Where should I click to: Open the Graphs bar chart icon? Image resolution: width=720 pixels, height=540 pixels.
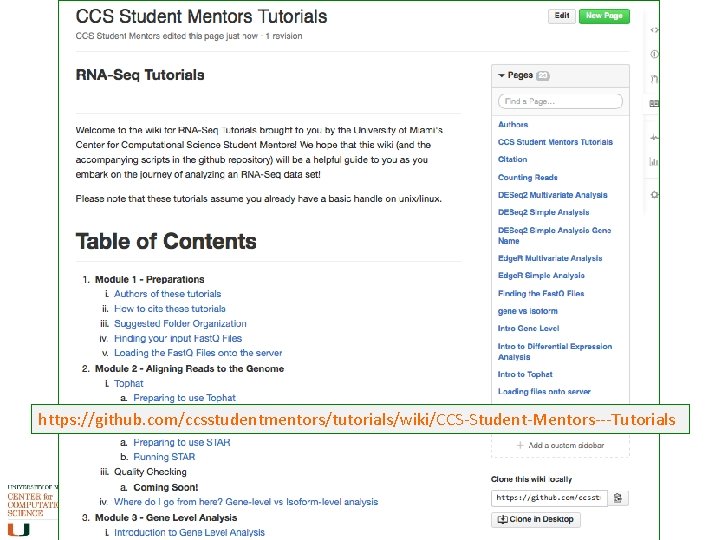pos(654,161)
